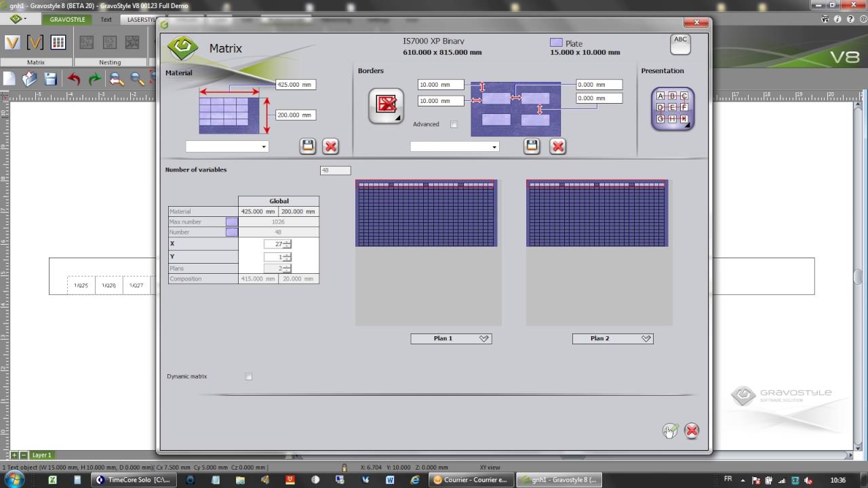
Task: Switch to the Text ribbon tab
Action: tap(106, 20)
